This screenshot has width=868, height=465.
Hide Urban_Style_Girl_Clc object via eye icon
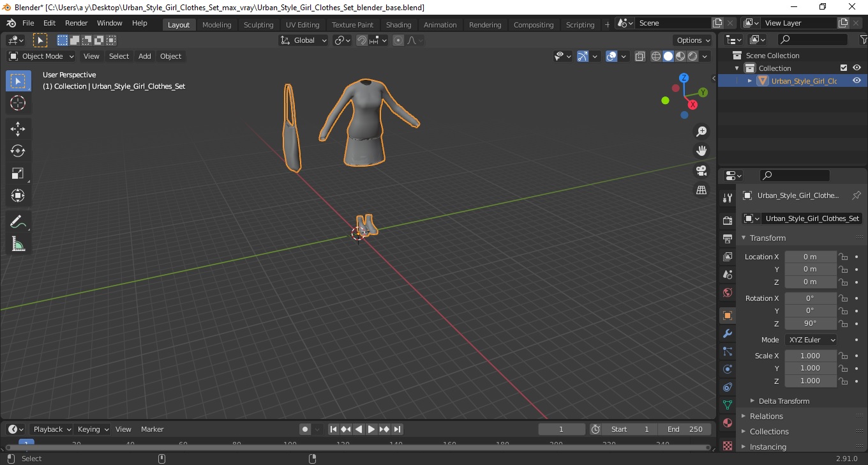coord(857,80)
